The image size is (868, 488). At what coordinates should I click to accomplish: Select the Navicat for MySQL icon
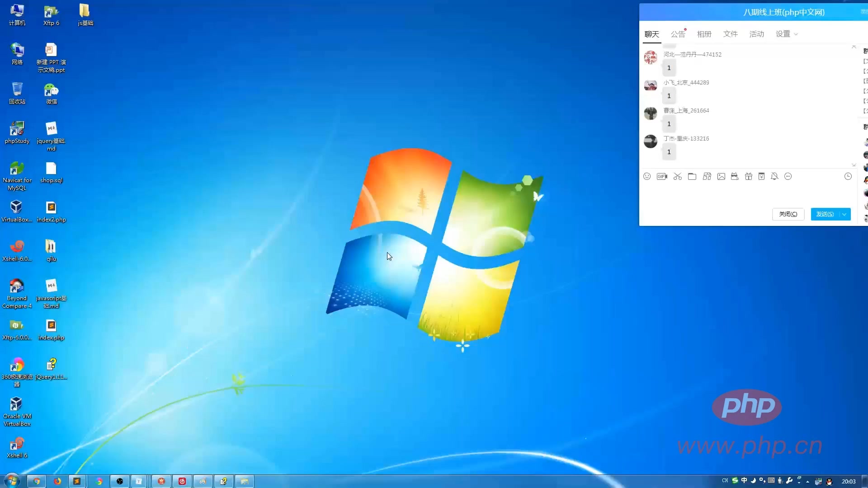click(x=17, y=176)
